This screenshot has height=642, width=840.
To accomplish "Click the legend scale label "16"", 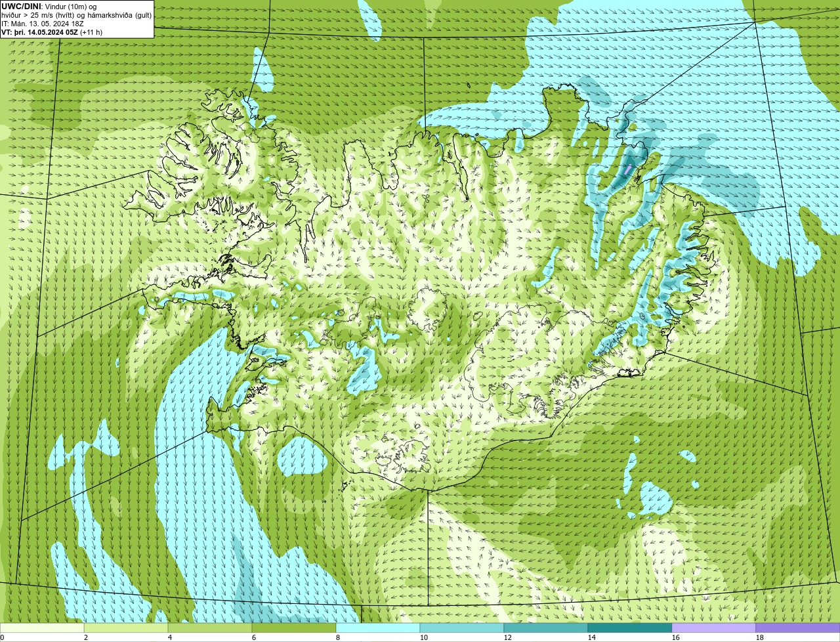I will point(676,637).
